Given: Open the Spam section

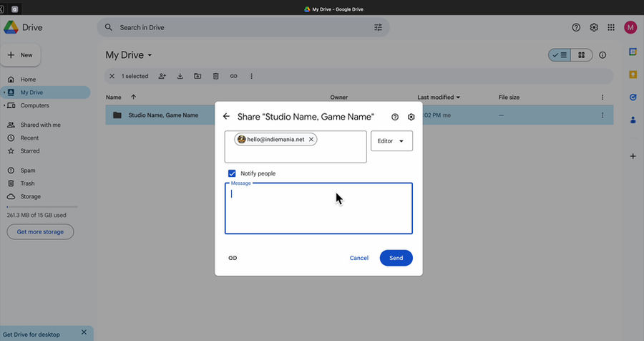Looking at the screenshot, I should click(27, 170).
